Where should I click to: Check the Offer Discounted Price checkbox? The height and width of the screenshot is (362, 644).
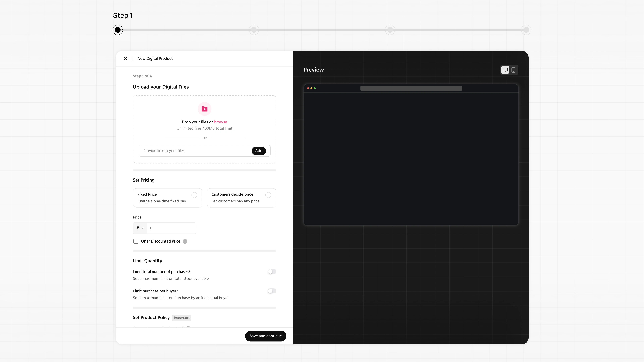(136, 241)
